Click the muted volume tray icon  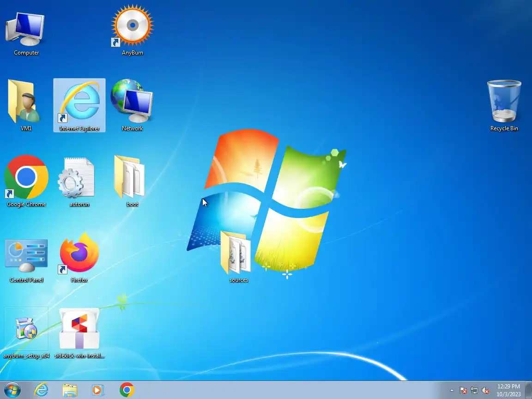(485, 391)
